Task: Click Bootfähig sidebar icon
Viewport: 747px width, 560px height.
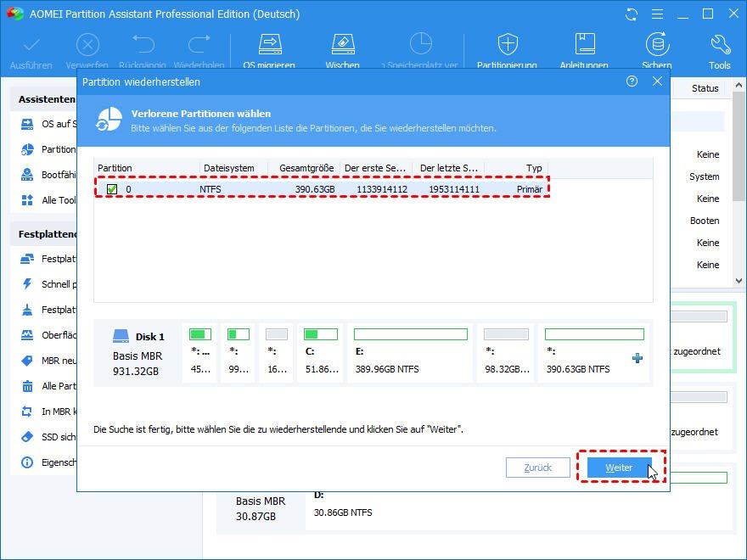Action: click(x=27, y=175)
